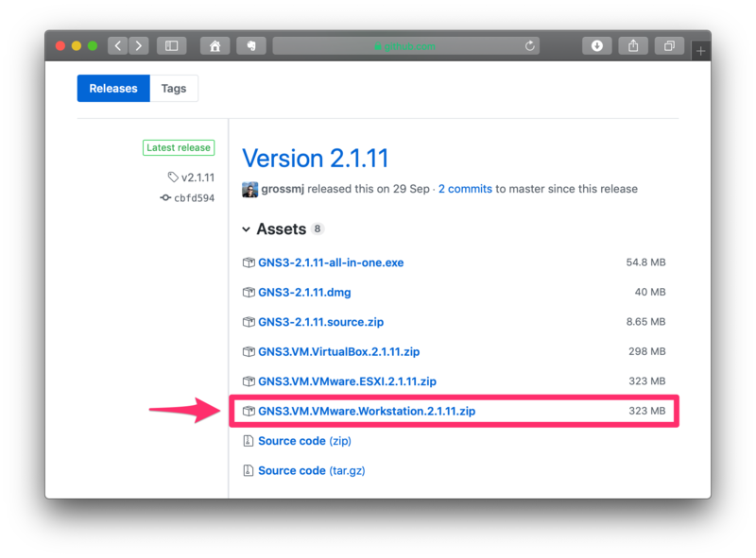The image size is (756, 558).
Task: Download GNS3-2.1.11.dmg
Action: pyautogui.click(x=304, y=293)
